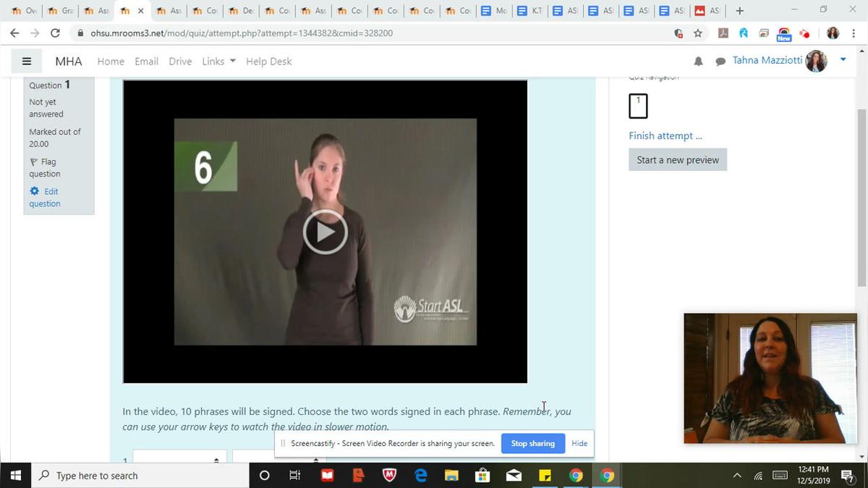Open the notifications bell icon
The image size is (868, 488).
tap(698, 62)
